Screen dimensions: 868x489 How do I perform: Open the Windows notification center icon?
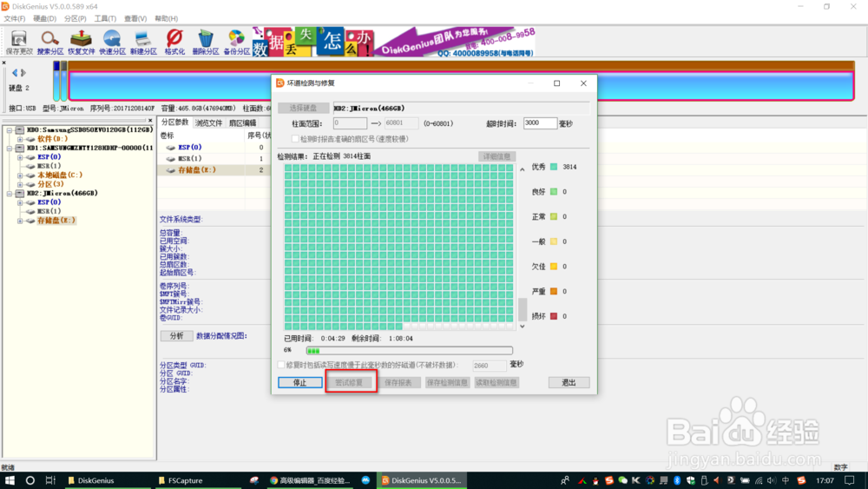coord(850,480)
